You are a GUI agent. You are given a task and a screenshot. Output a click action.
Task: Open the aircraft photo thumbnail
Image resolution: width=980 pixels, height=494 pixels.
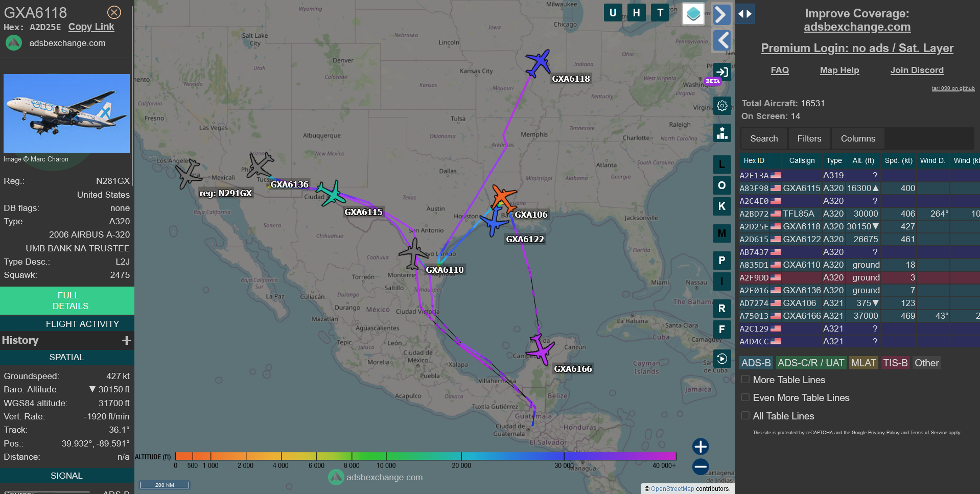[x=66, y=113]
